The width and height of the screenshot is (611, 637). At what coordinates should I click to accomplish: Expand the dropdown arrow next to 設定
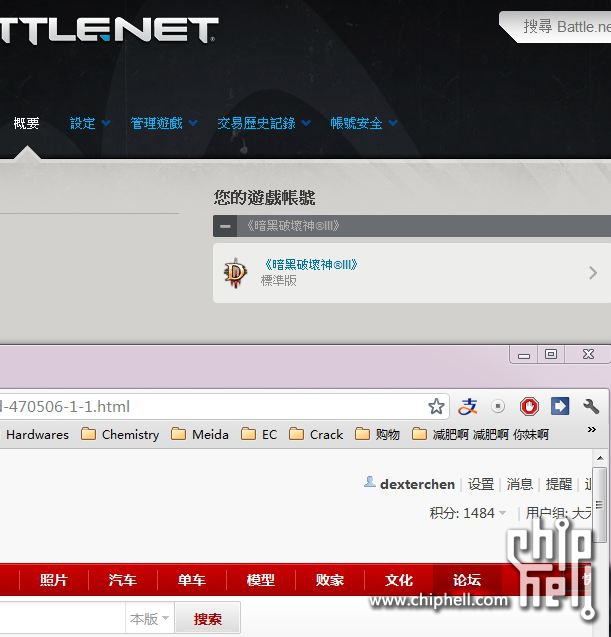106,122
